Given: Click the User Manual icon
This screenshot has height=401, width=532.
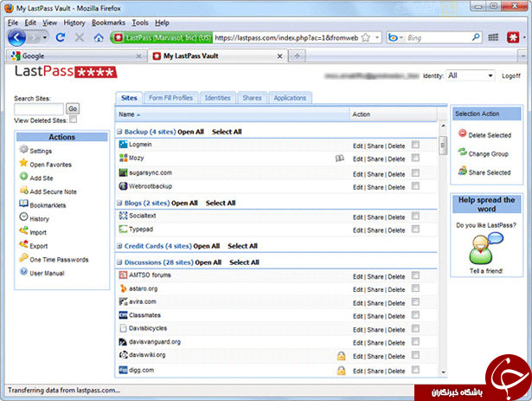Looking at the screenshot, I should (23, 272).
